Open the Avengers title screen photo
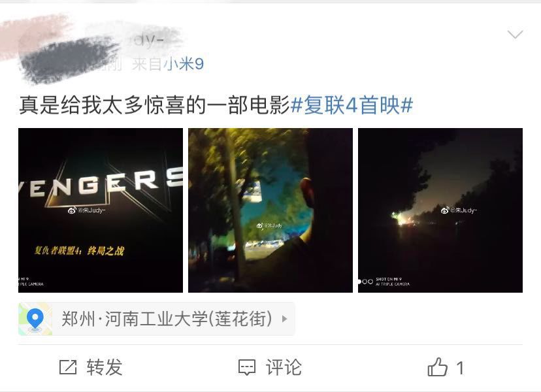This screenshot has width=541, height=392. pyautogui.click(x=101, y=210)
